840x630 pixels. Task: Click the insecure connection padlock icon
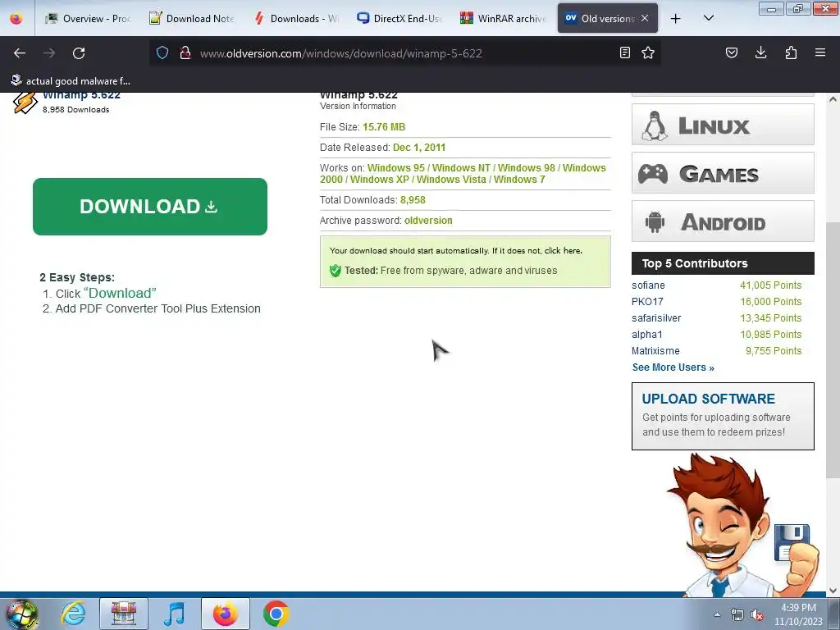[185, 52]
